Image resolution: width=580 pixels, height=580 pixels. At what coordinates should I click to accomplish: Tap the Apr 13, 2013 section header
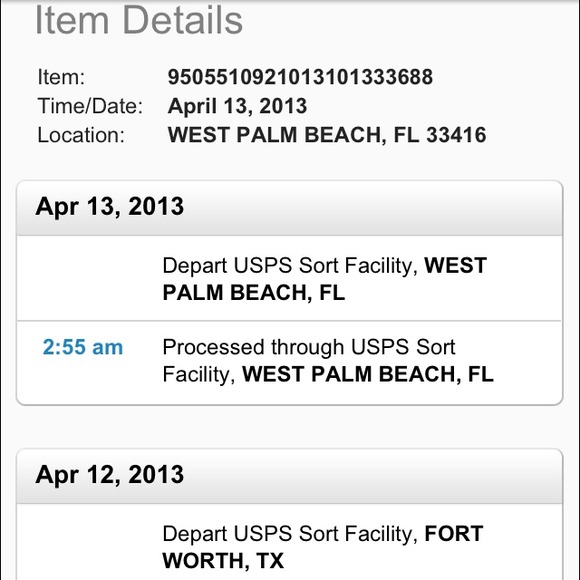click(x=290, y=208)
